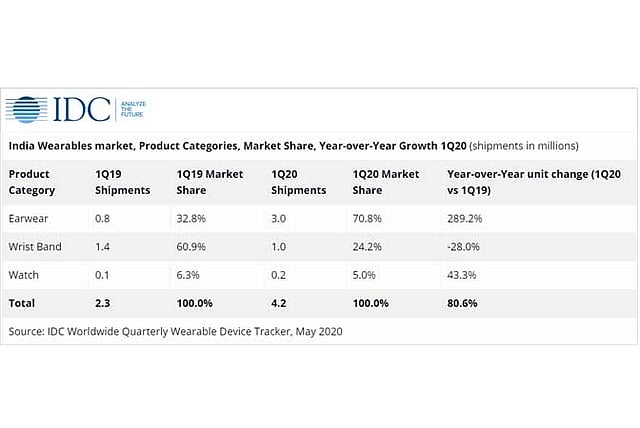The image size is (640, 428).
Task: Click the IDC globe logo icon
Action: tap(27, 110)
